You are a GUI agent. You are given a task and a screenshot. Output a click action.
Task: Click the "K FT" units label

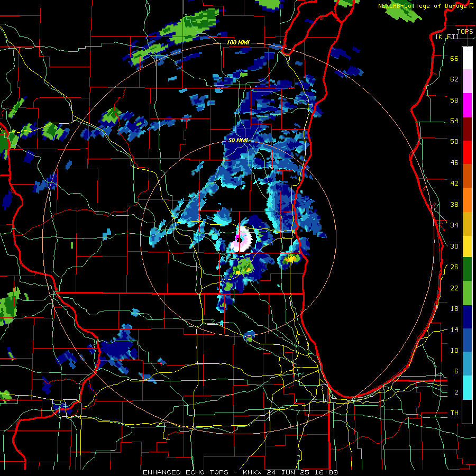click(x=447, y=37)
